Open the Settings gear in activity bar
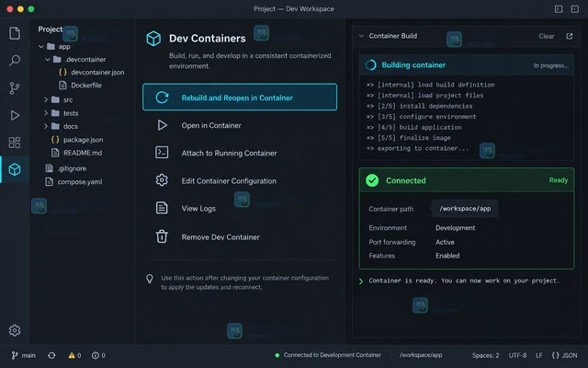Viewport: 588px width, 368px height. tap(15, 330)
